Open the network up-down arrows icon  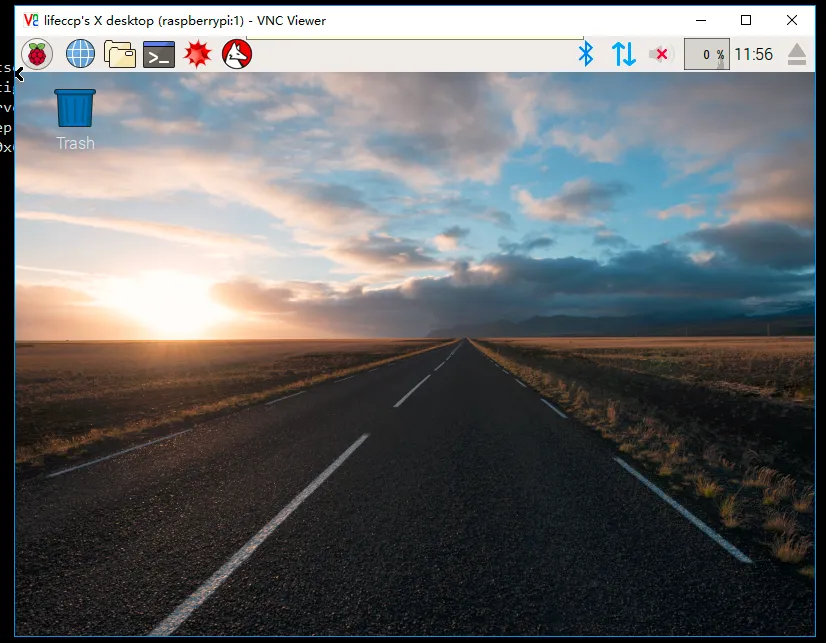[x=624, y=54]
